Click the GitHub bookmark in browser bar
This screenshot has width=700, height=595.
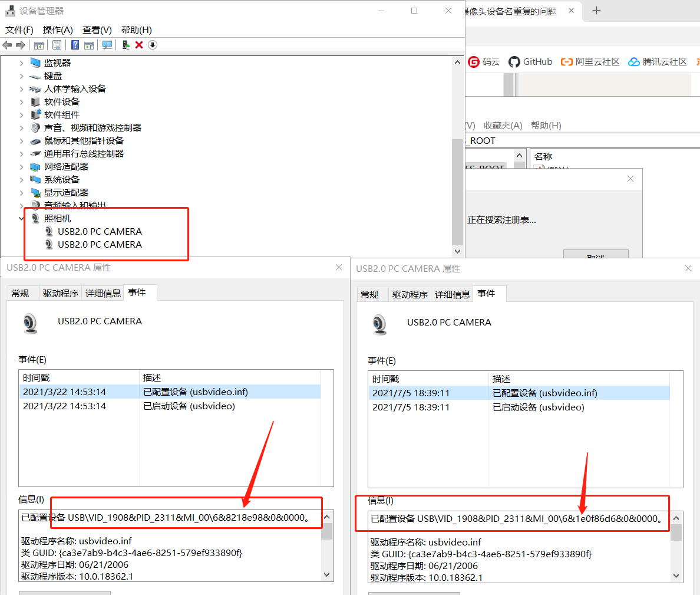(530, 62)
